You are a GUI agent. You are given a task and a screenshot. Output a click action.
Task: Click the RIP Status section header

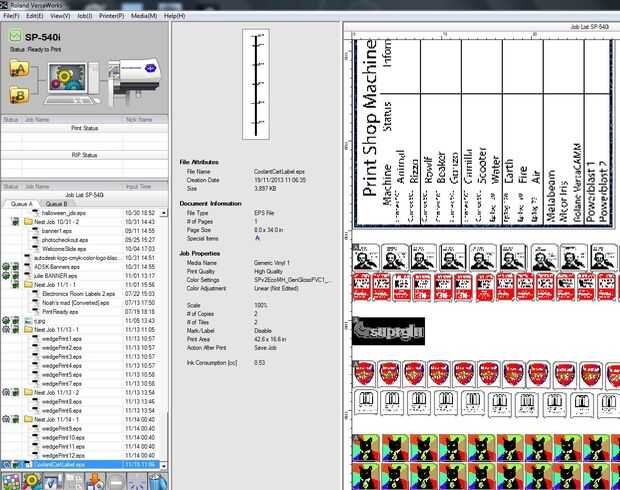(84, 155)
